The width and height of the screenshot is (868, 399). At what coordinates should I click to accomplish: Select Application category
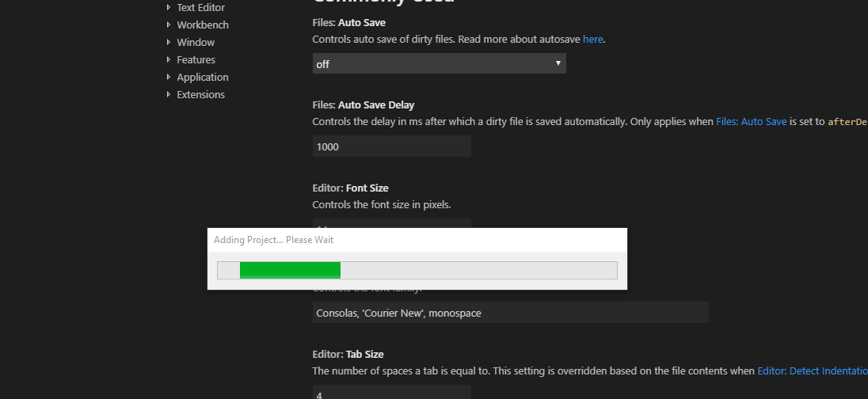203,77
